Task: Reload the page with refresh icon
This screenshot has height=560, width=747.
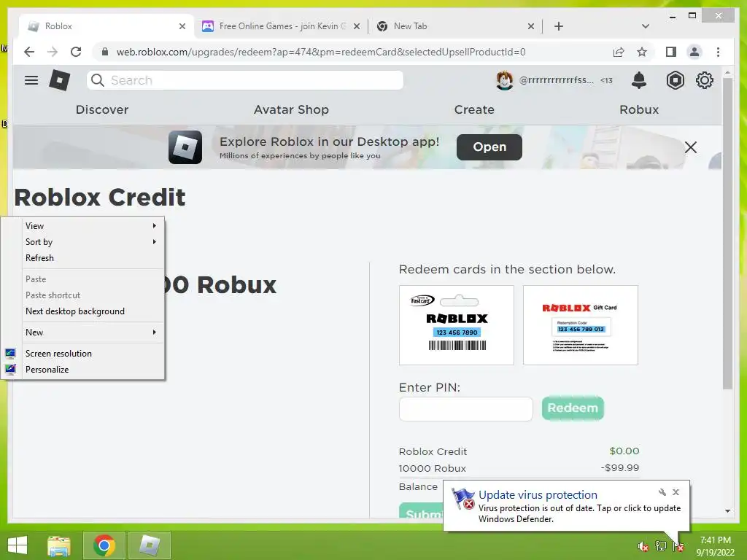Action: click(76, 52)
